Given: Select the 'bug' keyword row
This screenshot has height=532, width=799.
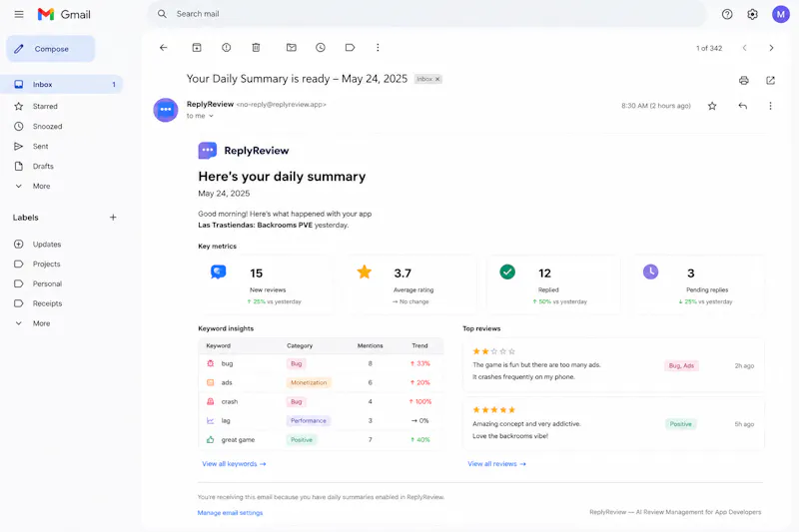Looking at the screenshot, I should coord(321,363).
